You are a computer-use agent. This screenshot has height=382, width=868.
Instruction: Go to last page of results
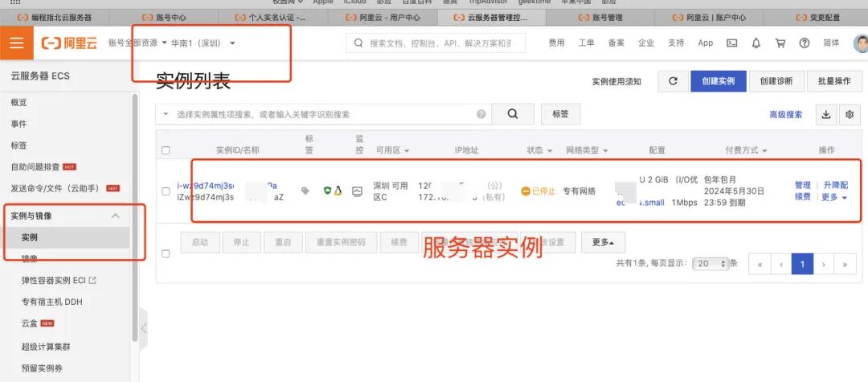point(845,264)
